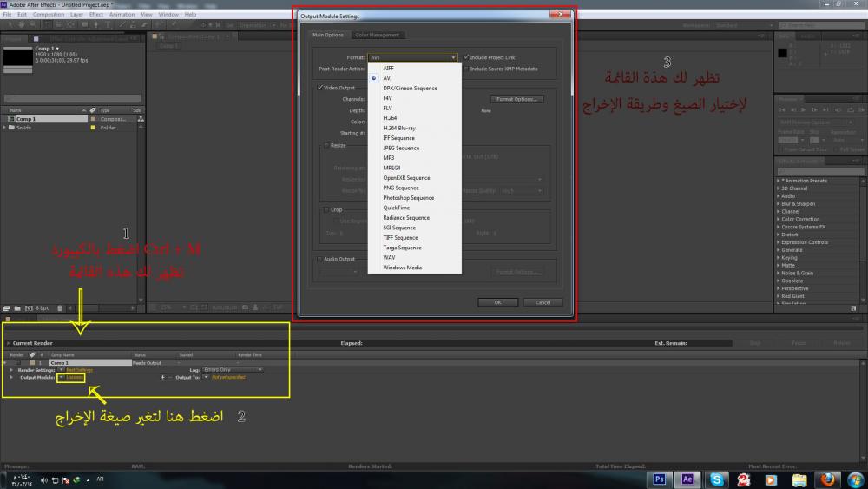Click the Windows Start orb button
Viewport: 868px width, 489px height.
856,479
